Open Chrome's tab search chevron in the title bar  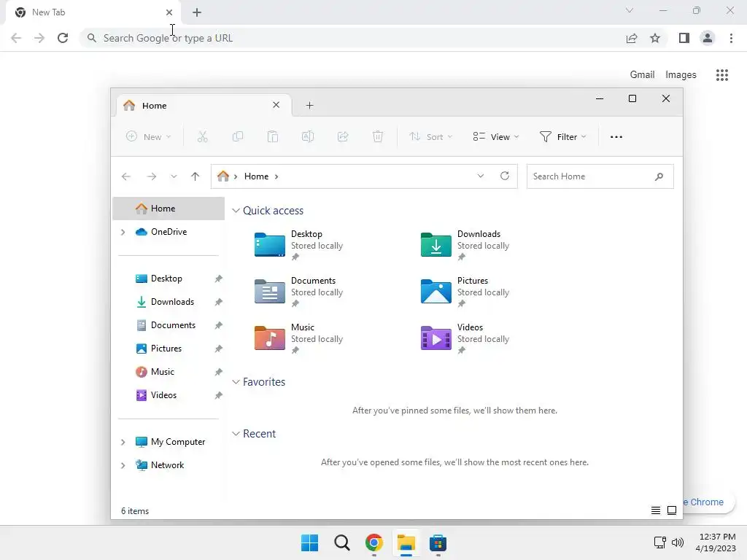(x=630, y=10)
